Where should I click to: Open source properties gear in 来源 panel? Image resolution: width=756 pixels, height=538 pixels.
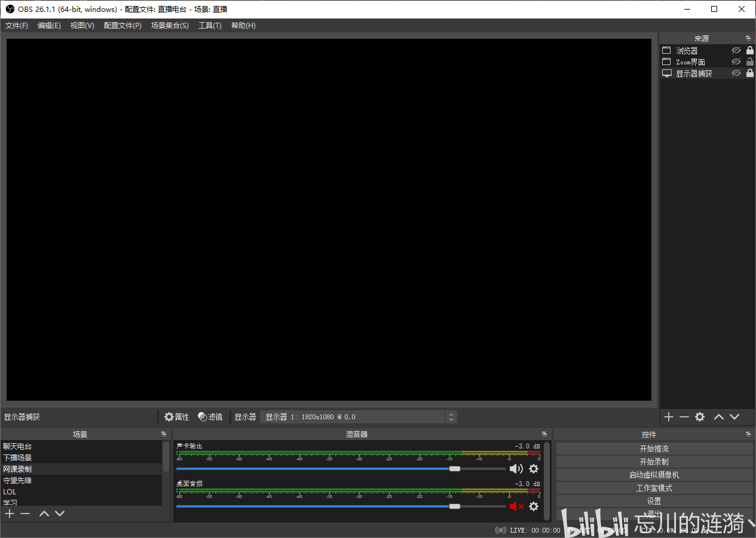click(x=700, y=417)
